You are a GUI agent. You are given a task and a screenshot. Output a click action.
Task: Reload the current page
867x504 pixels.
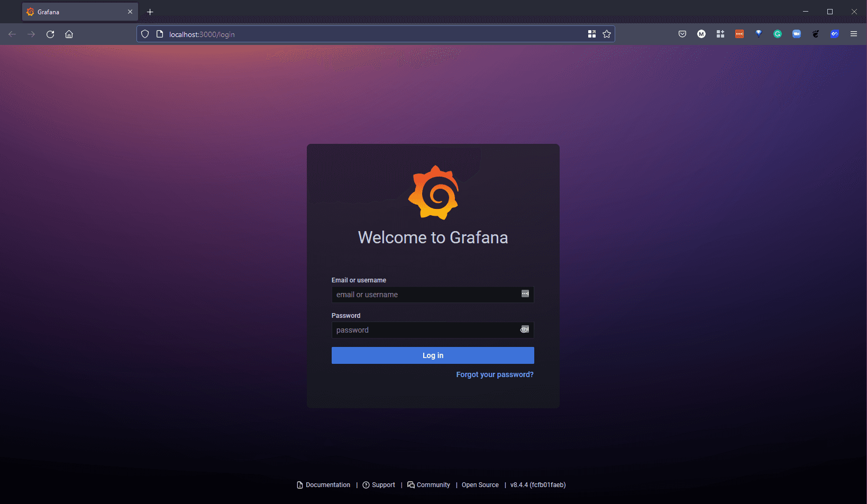[x=50, y=34]
